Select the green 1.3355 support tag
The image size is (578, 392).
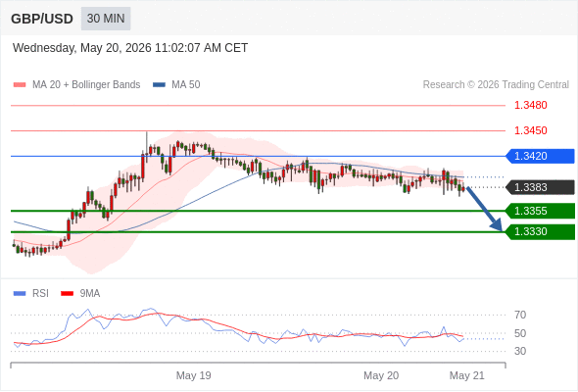[540, 211]
